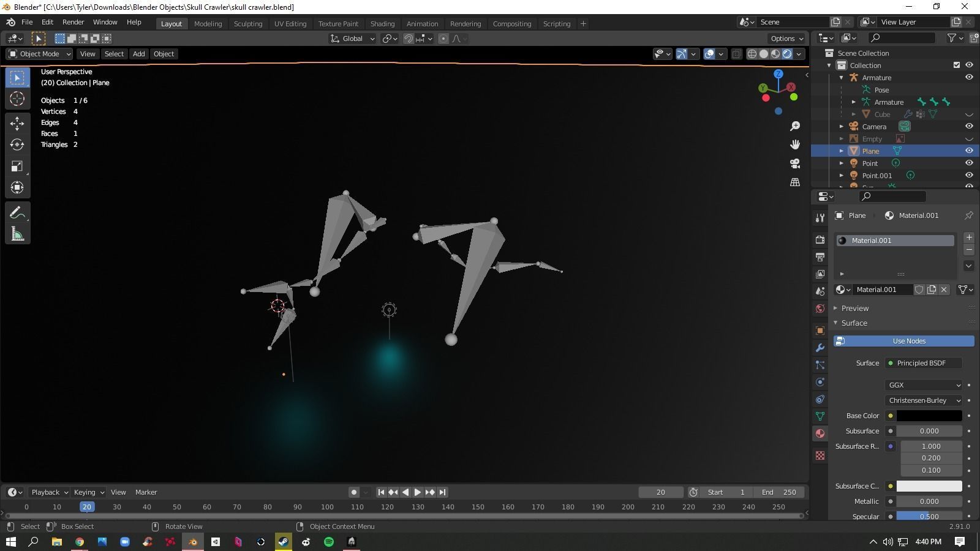Screen dimensions: 980x551
Task: Select the Scale tool
Action: (17, 166)
